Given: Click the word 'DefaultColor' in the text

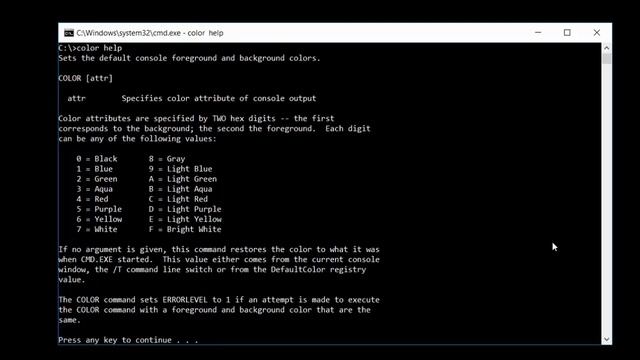Looking at the screenshot, I should [298, 269].
